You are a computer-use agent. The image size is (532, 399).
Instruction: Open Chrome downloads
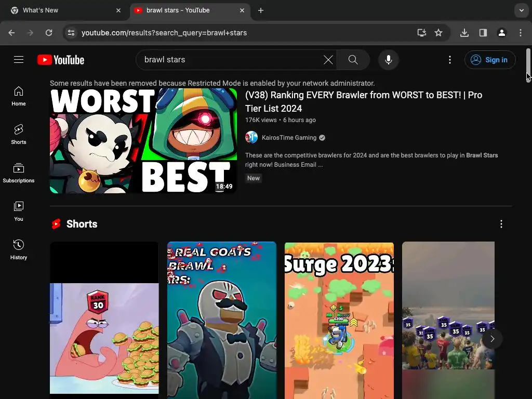[x=464, y=33]
